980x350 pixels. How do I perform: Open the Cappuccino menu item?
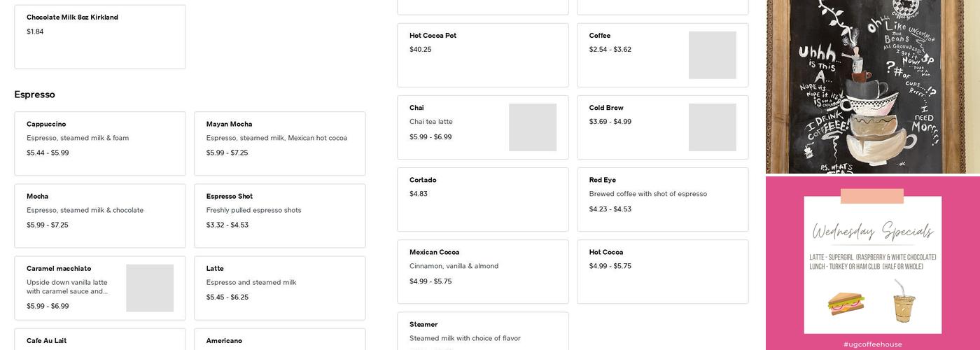click(100, 143)
